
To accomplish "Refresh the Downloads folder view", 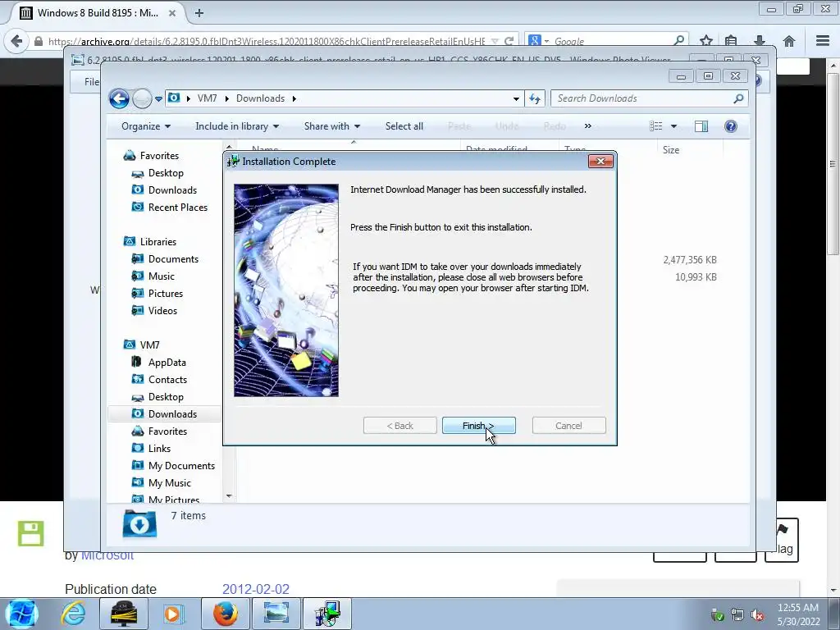I will [x=535, y=98].
